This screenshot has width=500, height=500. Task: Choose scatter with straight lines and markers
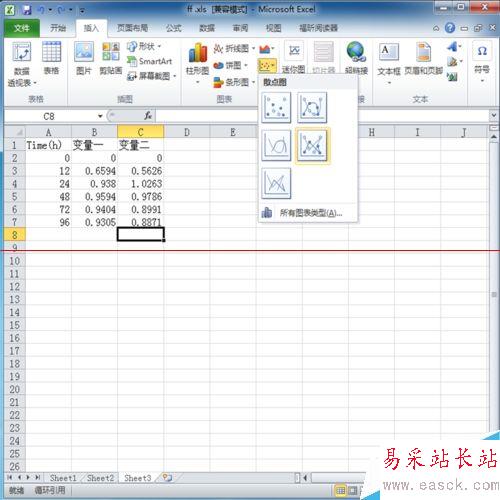tap(312, 145)
